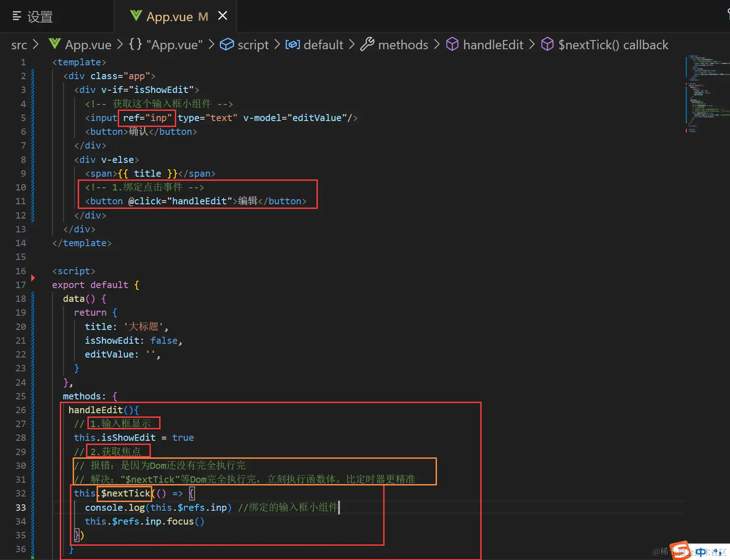Click line number 33 in gutter

(21, 508)
